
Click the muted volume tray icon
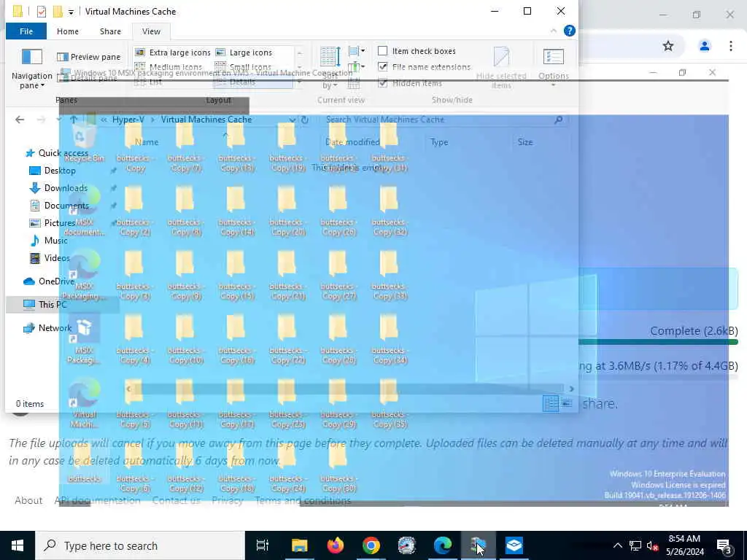pos(652,545)
